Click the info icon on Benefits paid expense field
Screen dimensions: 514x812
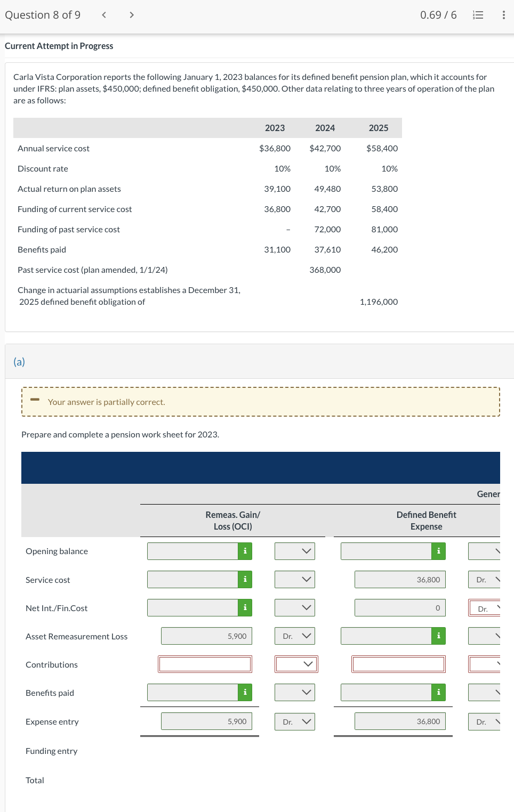tap(438, 692)
